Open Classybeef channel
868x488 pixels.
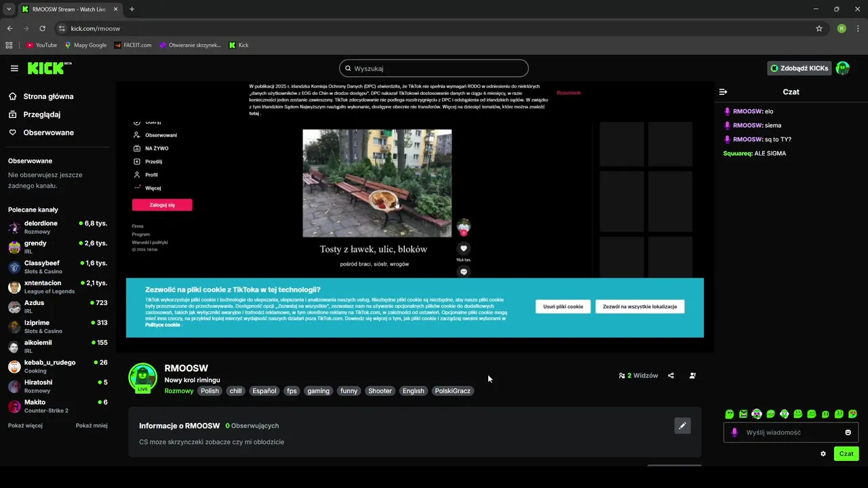pos(58,267)
